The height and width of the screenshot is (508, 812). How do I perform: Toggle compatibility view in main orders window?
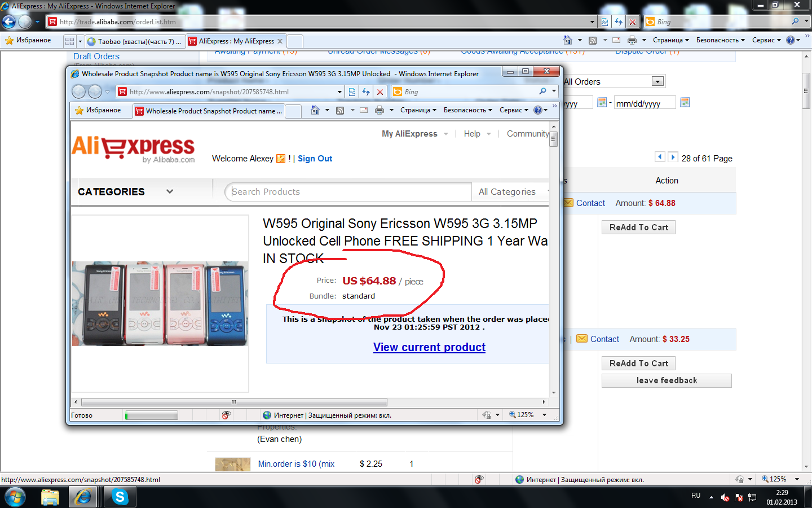click(604, 22)
